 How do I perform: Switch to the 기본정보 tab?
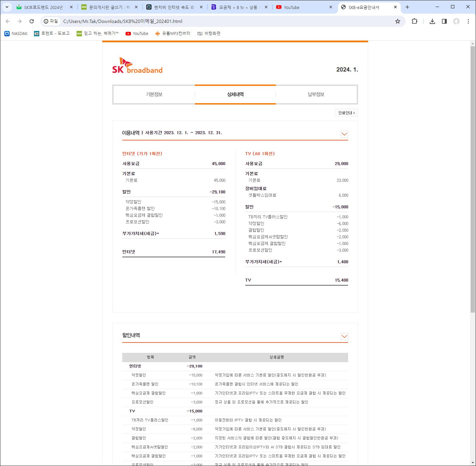pos(154,95)
